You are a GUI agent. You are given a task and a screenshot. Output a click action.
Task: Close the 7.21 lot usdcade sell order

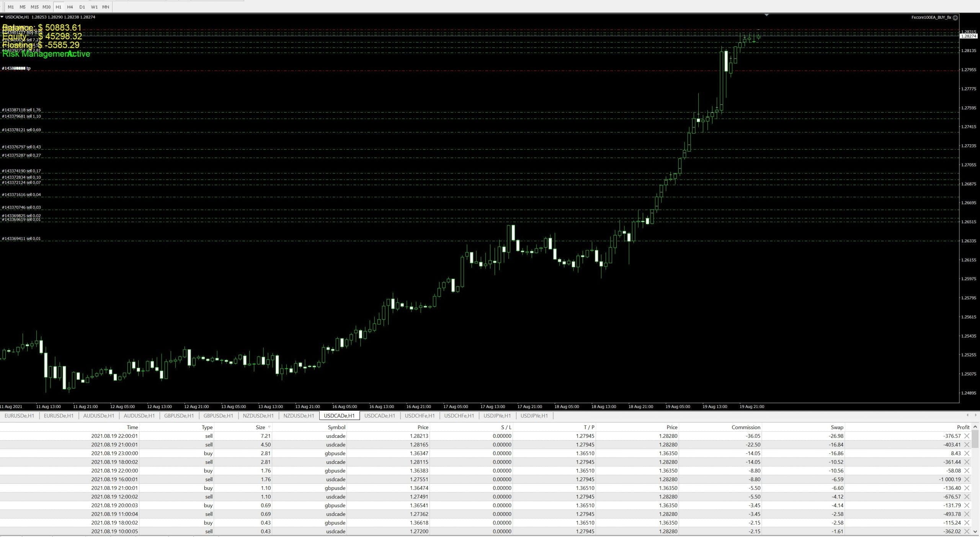coord(967,436)
